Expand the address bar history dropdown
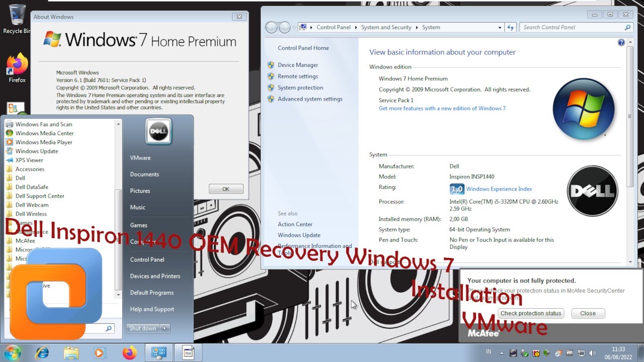Image resolution: width=644 pixels, height=362 pixels. [x=500, y=27]
